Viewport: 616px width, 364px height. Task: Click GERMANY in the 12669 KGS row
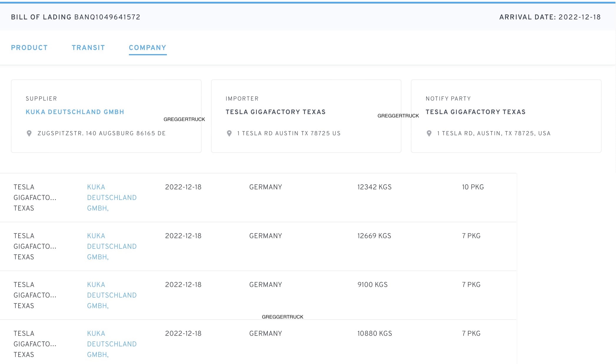[x=265, y=236]
